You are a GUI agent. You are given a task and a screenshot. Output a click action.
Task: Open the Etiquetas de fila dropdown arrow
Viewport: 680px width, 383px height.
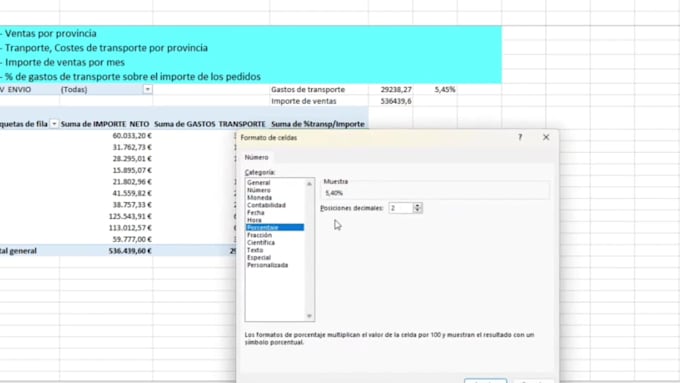(x=54, y=124)
